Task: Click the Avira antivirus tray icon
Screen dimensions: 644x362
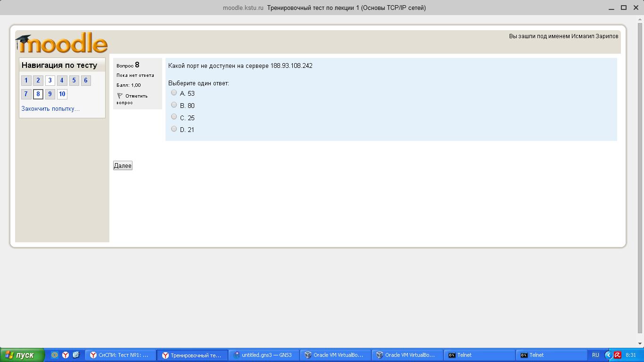Action: 617,355
